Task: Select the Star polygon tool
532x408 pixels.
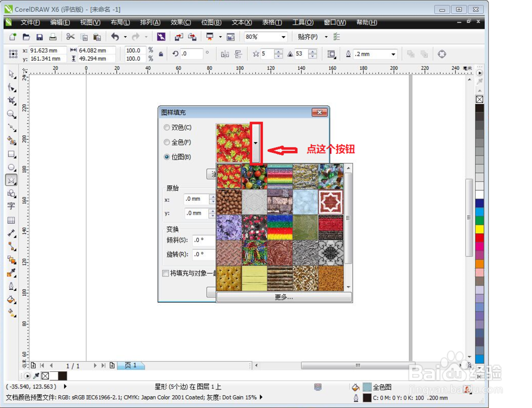Action: 11,180
